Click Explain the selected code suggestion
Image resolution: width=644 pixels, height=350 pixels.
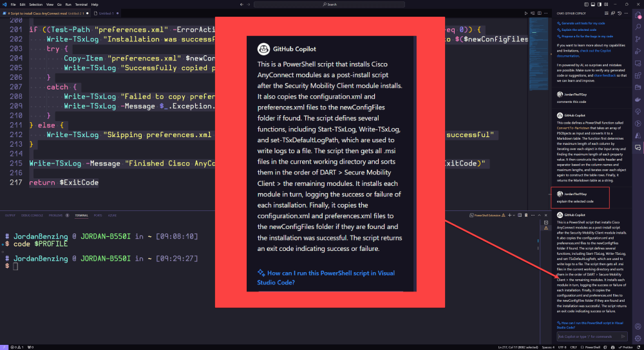[x=579, y=30]
